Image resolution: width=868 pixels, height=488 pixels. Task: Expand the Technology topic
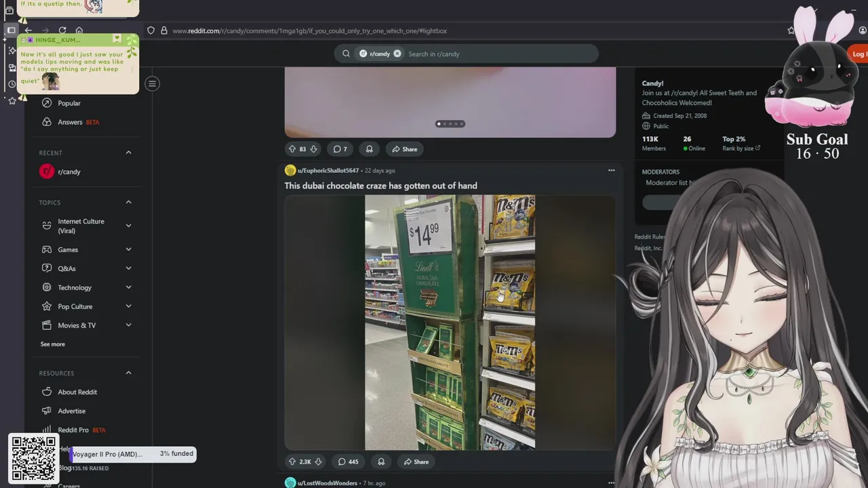click(128, 287)
